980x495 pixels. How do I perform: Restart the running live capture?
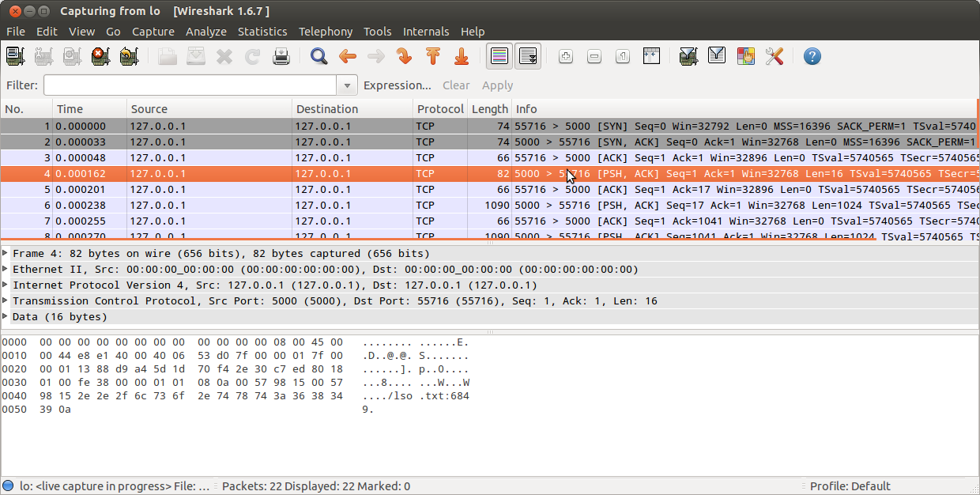[x=129, y=56]
